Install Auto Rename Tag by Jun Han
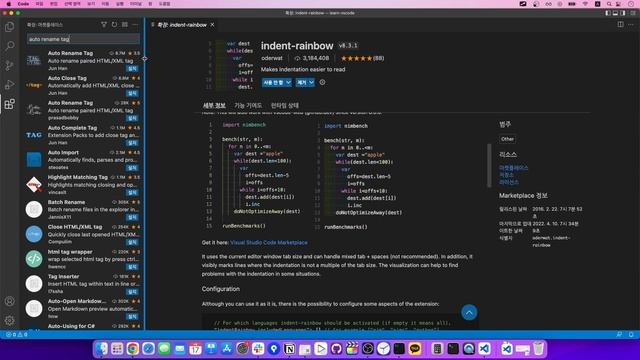This screenshot has height=360, width=640. (132, 69)
